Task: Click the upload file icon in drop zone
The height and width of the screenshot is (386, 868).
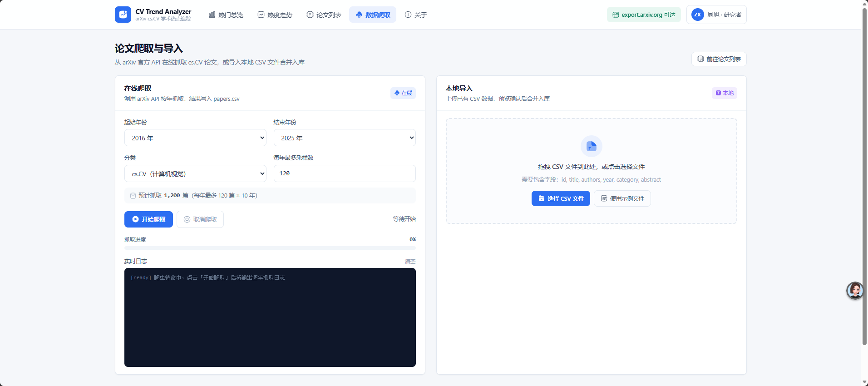Action: pos(592,146)
